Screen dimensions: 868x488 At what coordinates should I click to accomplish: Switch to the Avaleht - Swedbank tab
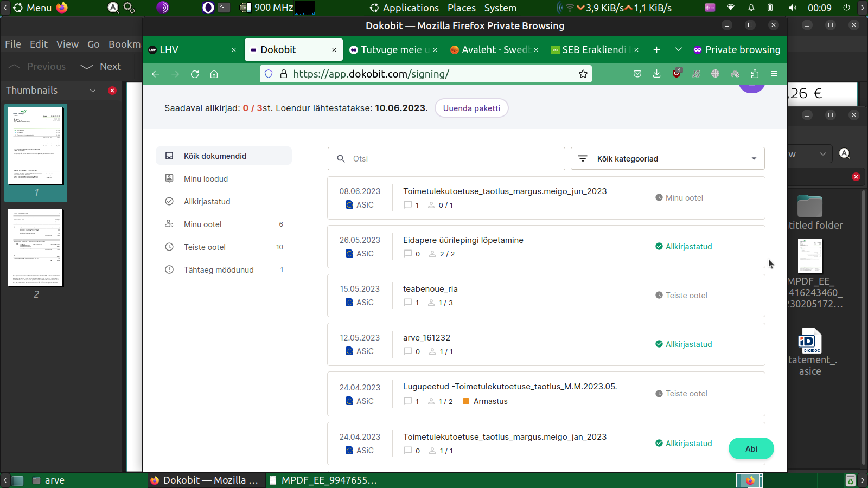coord(494,50)
